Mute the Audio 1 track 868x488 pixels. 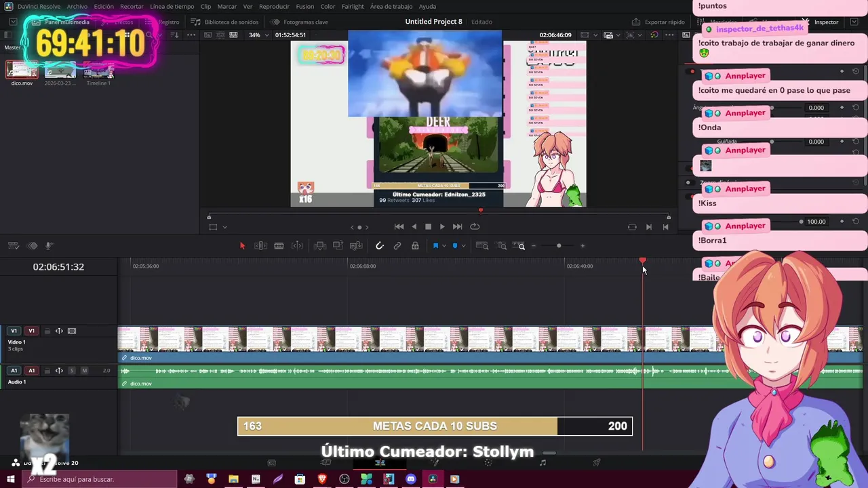(x=84, y=371)
